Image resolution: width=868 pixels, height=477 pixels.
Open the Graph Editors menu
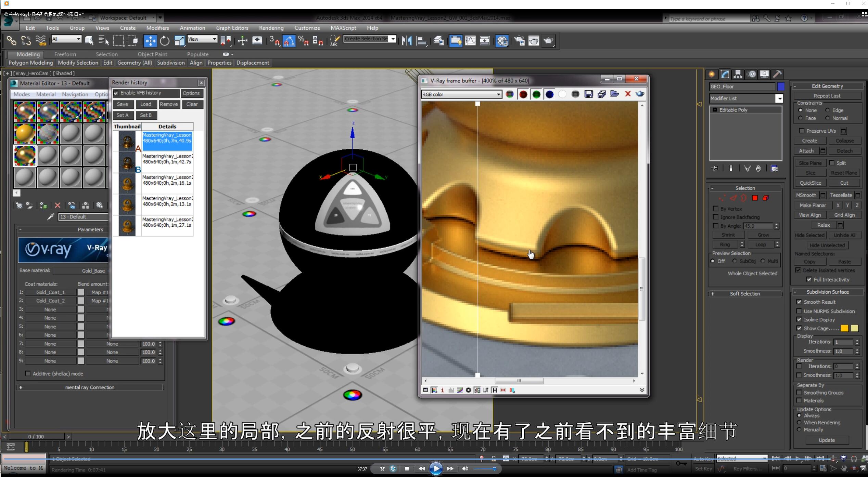pos(232,28)
